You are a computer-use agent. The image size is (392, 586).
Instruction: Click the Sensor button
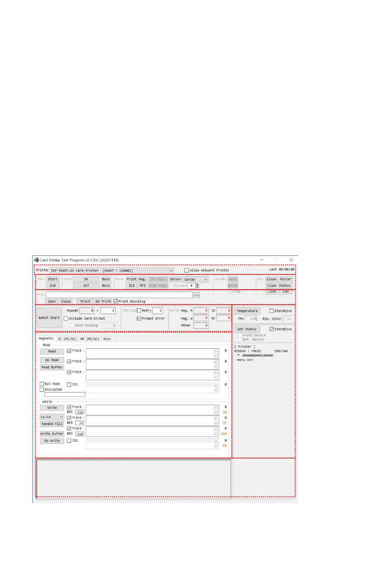click(175, 279)
